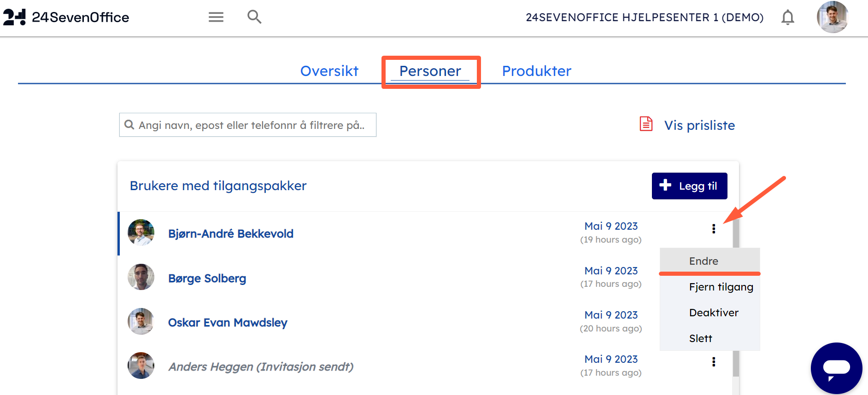
Task: Open three-dot menu for Bjørn-André Bekkevold
Action: (714, 229)
